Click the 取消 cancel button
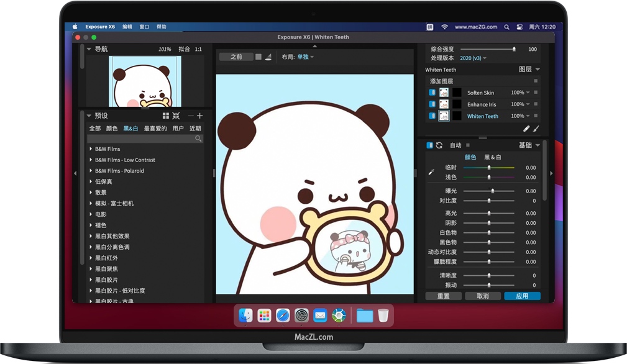This screenshot has height=364, width=627. click(x=483, y=296)
